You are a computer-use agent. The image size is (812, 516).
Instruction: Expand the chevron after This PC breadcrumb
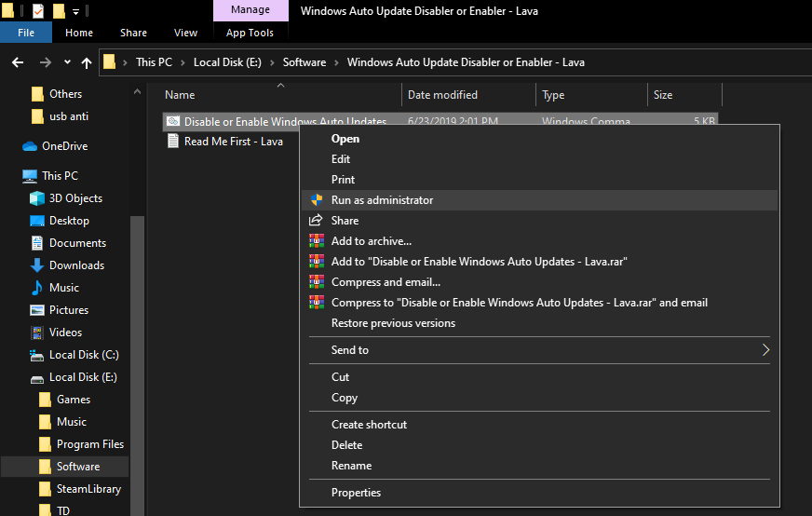click(x=183, y=62)
